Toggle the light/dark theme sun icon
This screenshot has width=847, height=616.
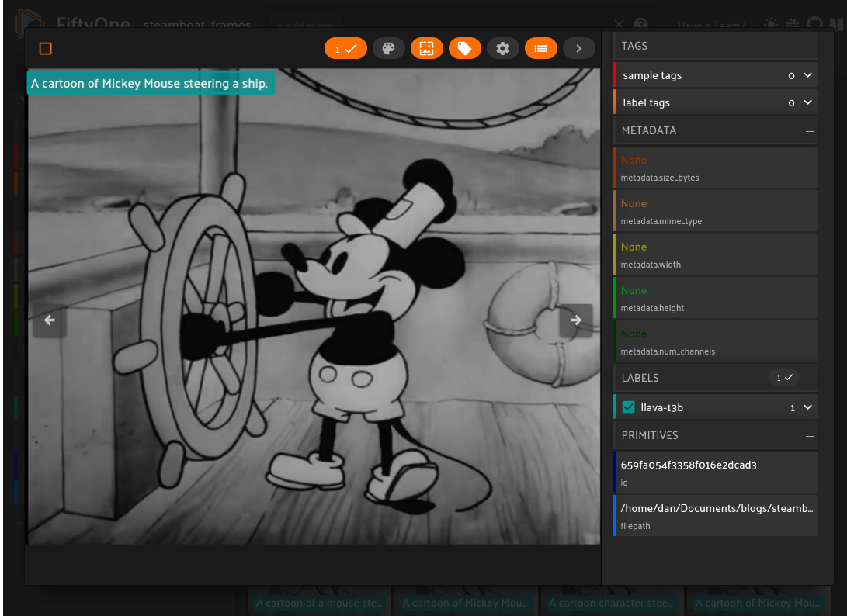(x=772, y=24)
